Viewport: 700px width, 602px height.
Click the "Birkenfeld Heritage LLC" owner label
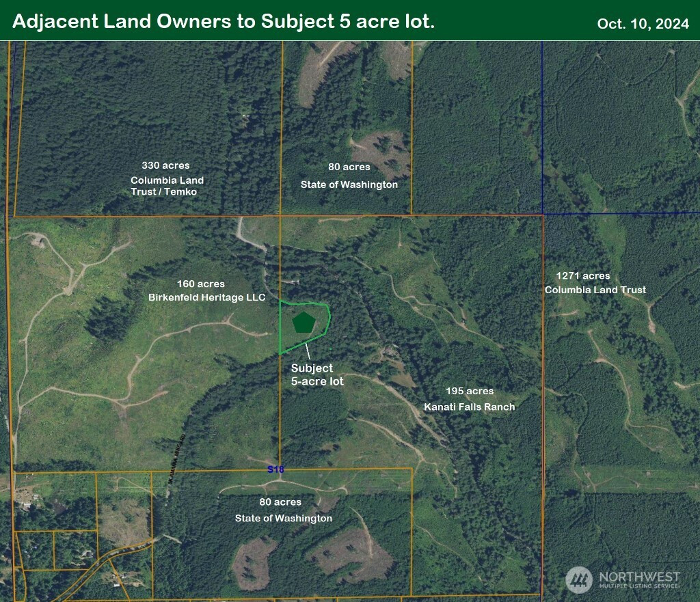click(206, 297)
